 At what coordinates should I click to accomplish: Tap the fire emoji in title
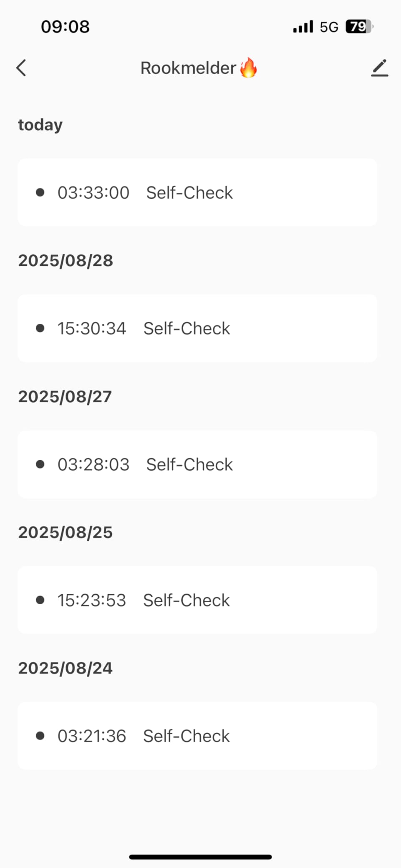pos(249,68)
